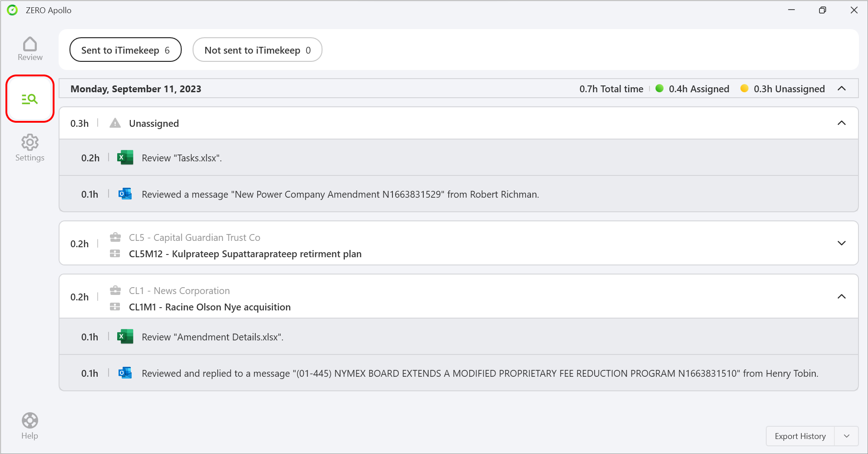This screenshot has height=454, width=868.
Task: Collapse the Unassigned group
Action: click(841, 123)
